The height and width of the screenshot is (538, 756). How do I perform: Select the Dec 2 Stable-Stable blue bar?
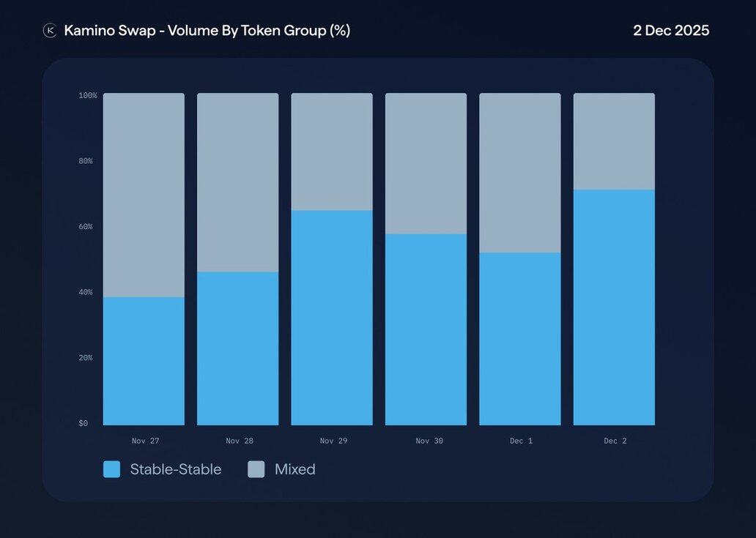point(614,307)
